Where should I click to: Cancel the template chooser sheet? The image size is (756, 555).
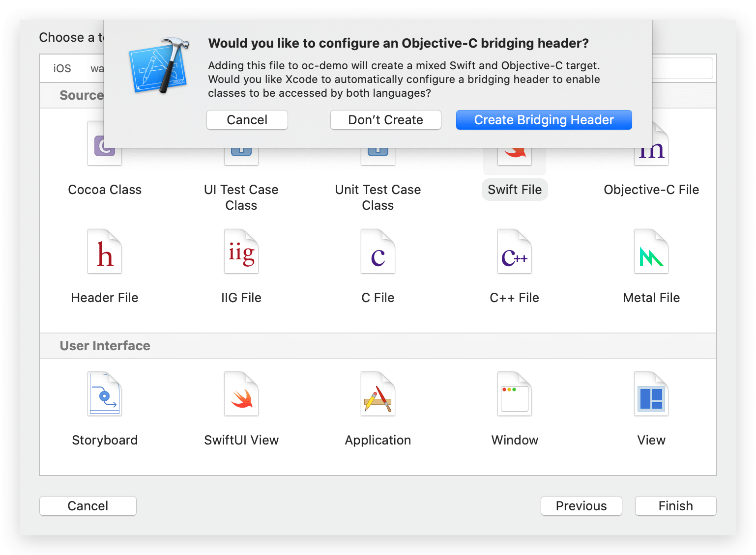click(88, 506)
